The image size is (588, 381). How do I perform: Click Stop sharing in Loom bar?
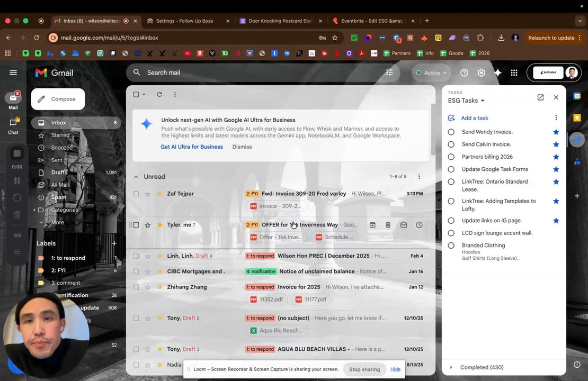click(364, 369)
